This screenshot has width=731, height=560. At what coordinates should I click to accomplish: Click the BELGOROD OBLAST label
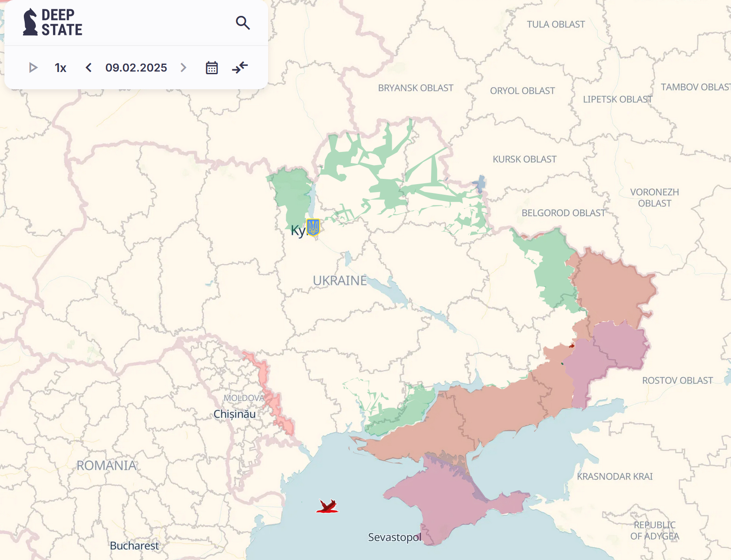pyautogui.click(x=564, y=213)
